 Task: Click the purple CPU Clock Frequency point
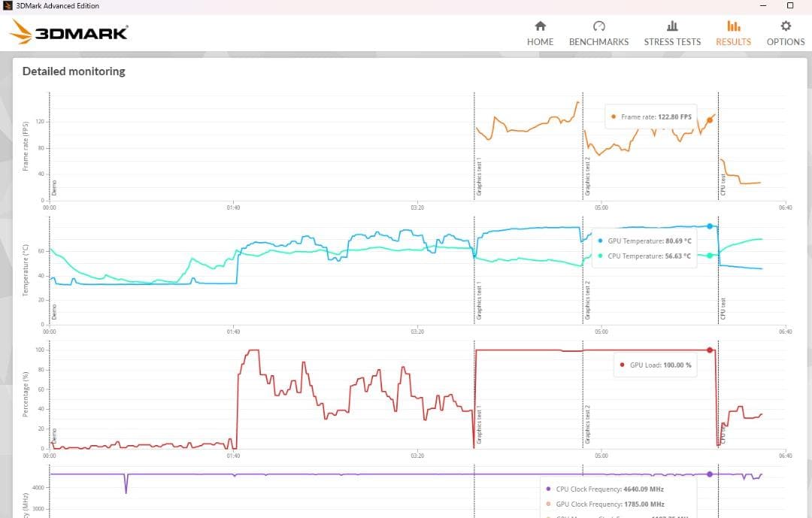[x=710, y=474]
